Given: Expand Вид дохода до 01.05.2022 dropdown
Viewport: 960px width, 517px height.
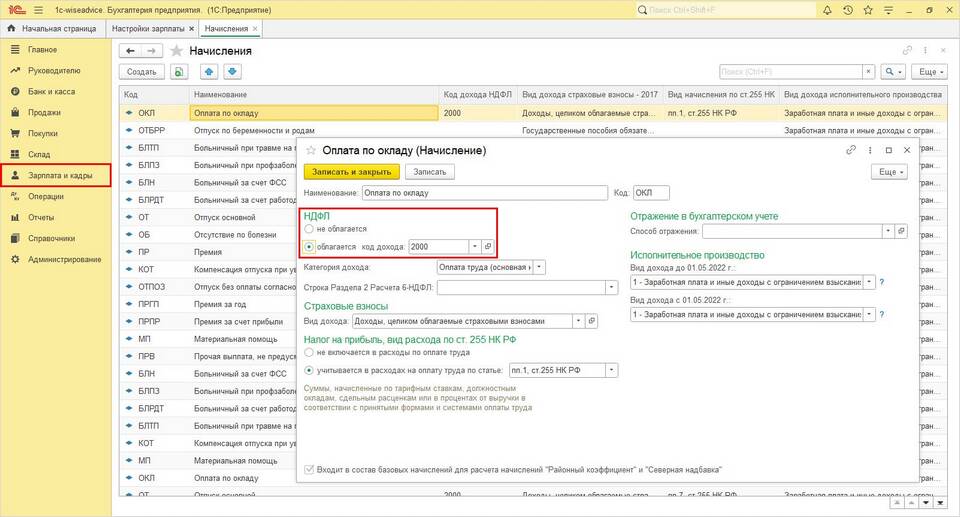Looking at the screenshot, I should tap(869, 282).
